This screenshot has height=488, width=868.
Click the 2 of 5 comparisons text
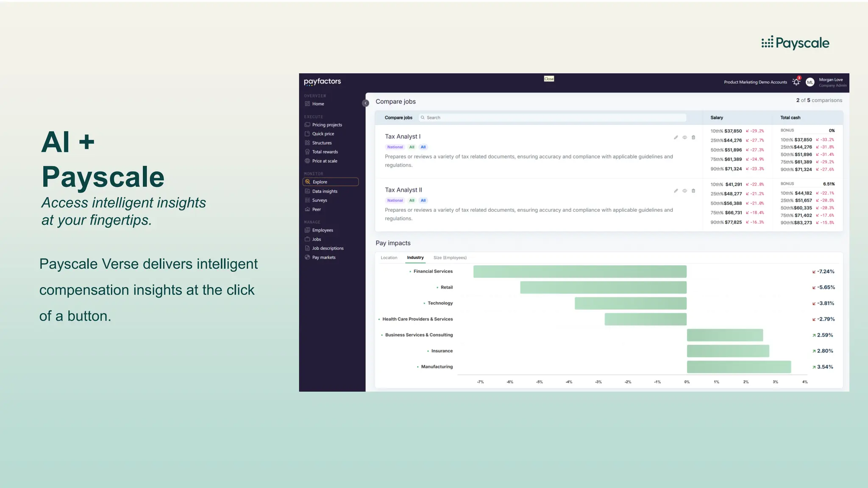coord(819,100)
